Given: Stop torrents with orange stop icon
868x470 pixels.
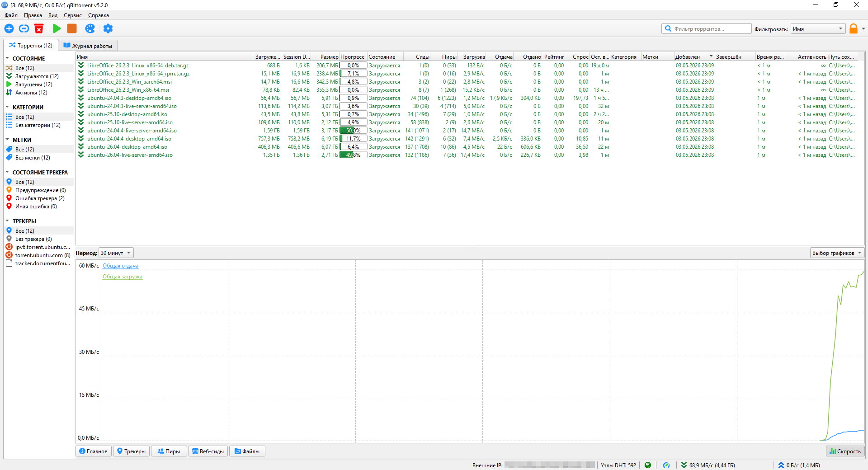Looking at the screenshot, I should coord(72,28).
